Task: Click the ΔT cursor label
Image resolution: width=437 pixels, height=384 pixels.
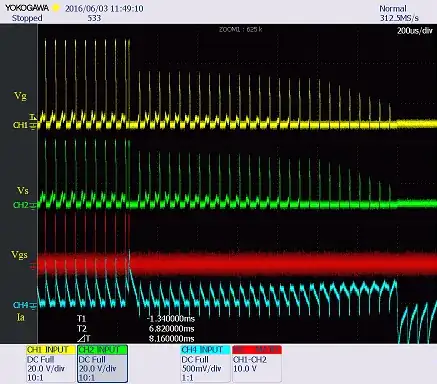Action: (x=83, y=339)
